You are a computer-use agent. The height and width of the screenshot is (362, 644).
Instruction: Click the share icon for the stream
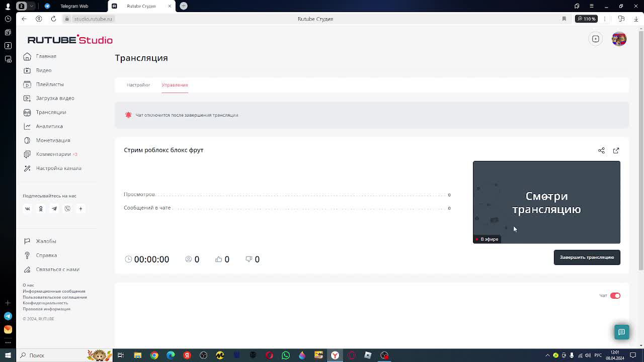click(x=601, y=150)
